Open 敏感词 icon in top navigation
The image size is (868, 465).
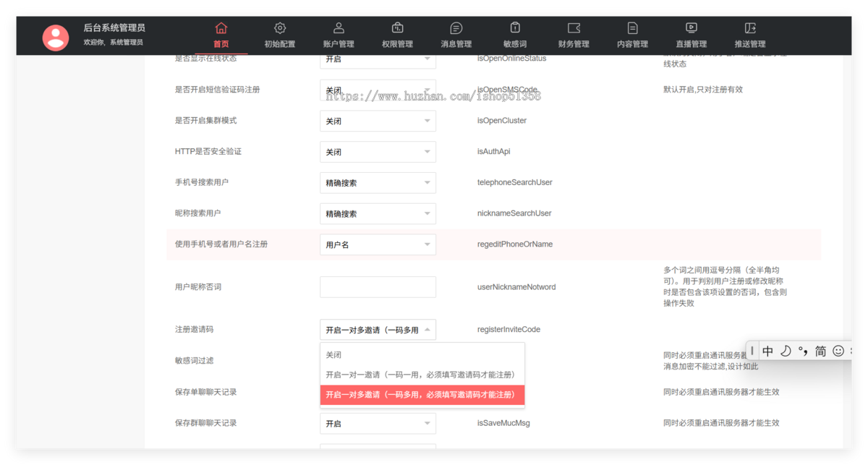pyautogui.click(x=515, y=28)
